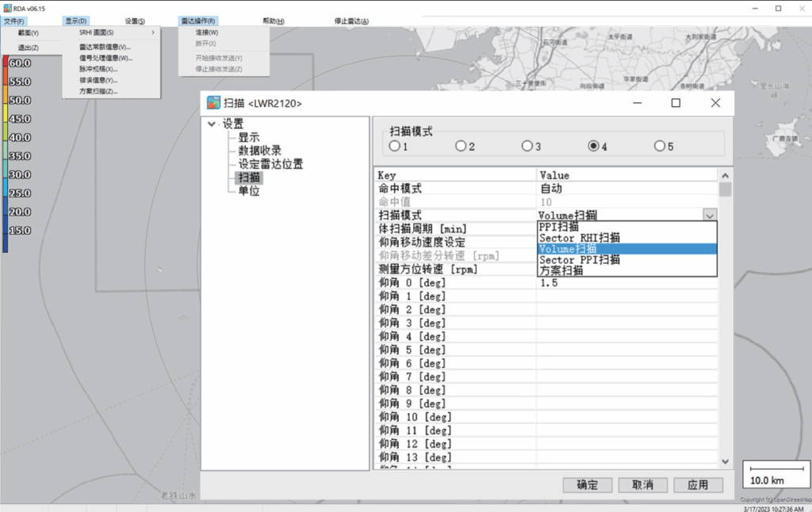The width and height of the screenshot is (812, 512).
Task: Click the date-time in status bar
Action: [773, 509]
